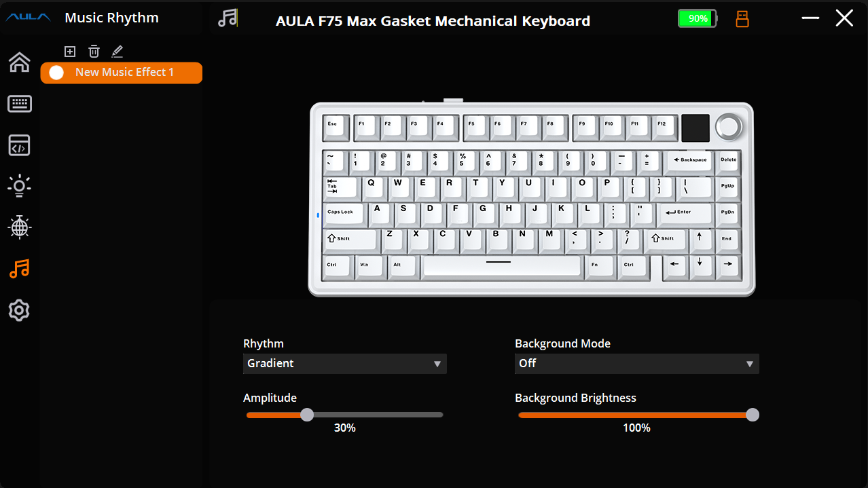Click the volume knob on keyboard preview
Viewport: 868px width, 488px height.
(x=729, y=126)
